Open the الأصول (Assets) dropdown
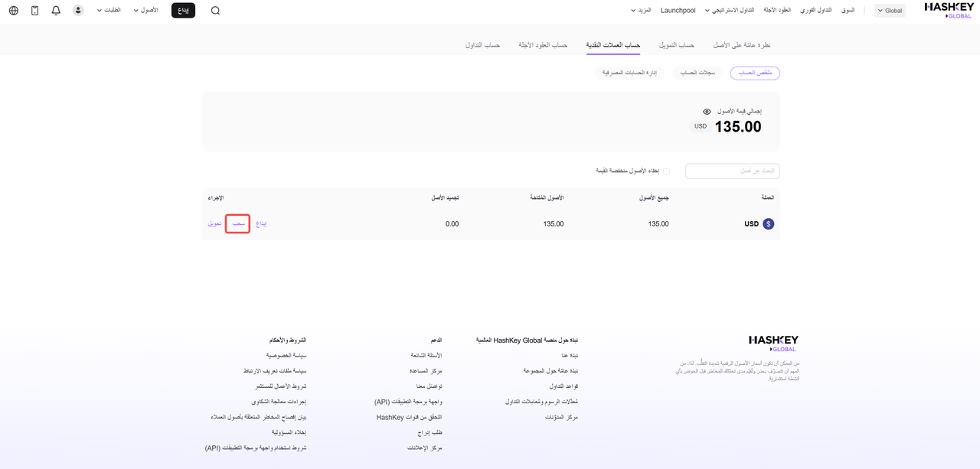The height and width of the screenshot is (469, 980). pos(145,11)
